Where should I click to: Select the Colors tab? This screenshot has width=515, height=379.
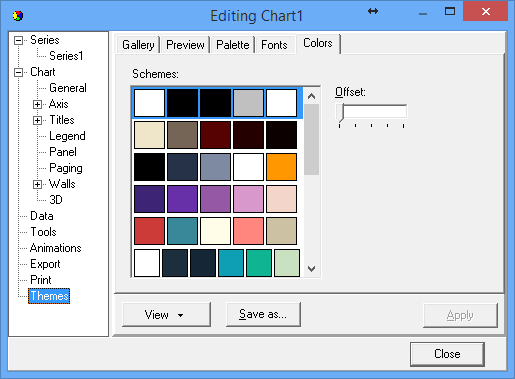tap(318, 43)
